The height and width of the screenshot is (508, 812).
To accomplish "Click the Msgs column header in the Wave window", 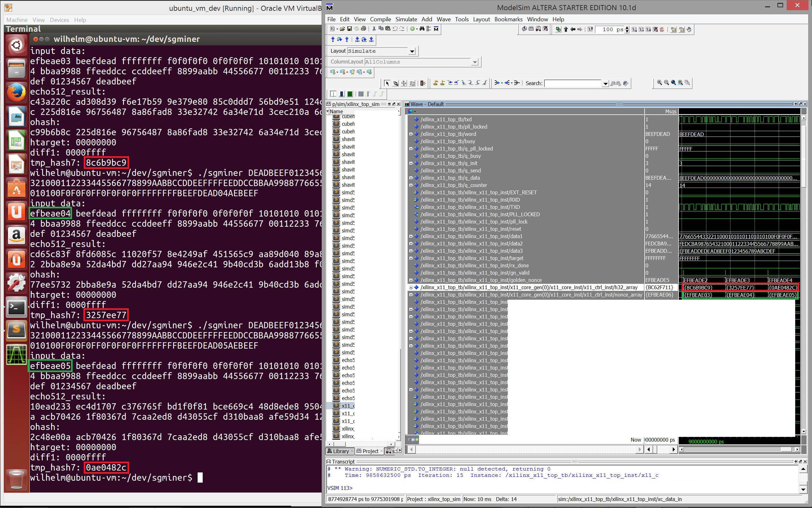I will coord(671,111).
